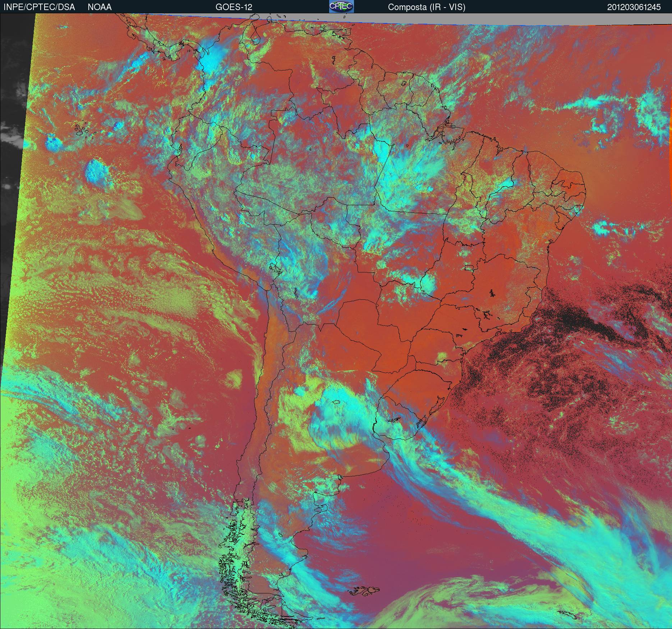Viewport: 672px width, 629px height.
Task: Select the timestamp 201203061245
Action: [634, 7]
